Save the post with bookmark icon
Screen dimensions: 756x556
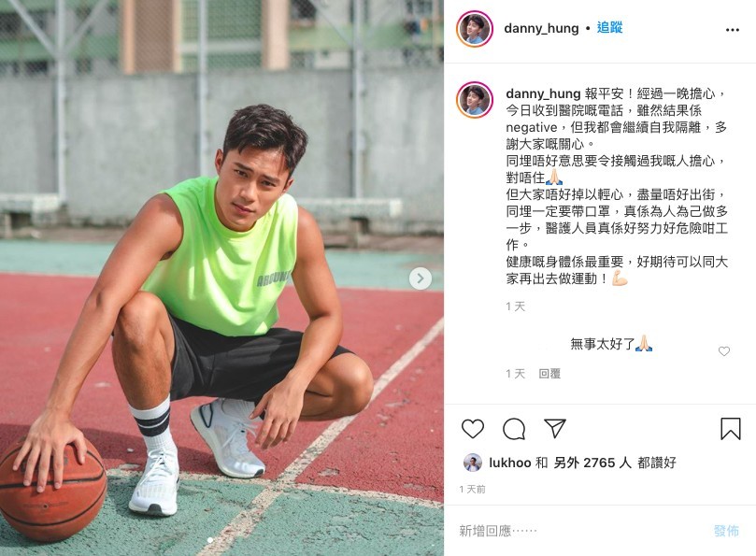click(x=731, y=428)
